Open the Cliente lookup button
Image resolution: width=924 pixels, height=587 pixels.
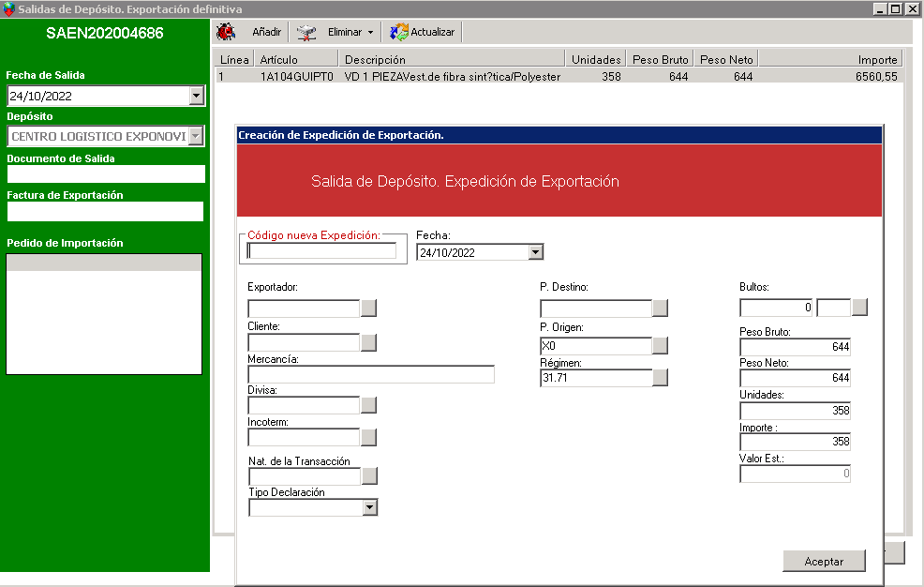[x=369, y=342]
